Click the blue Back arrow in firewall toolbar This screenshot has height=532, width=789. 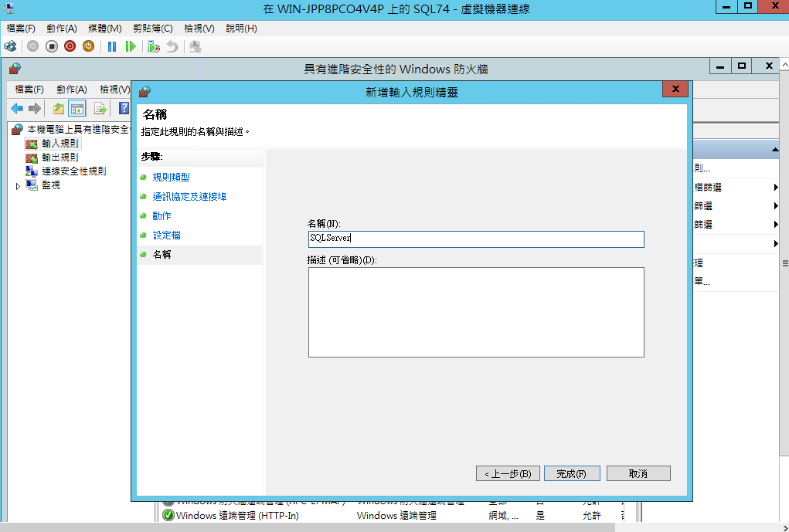pos(16,108)
